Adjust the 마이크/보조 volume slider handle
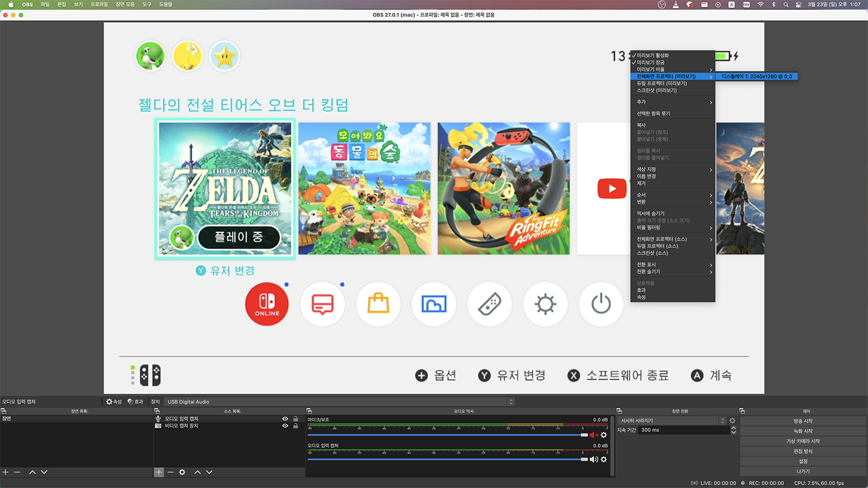Image resolution: width=868 pixels, height=488 pixels. 584,435
